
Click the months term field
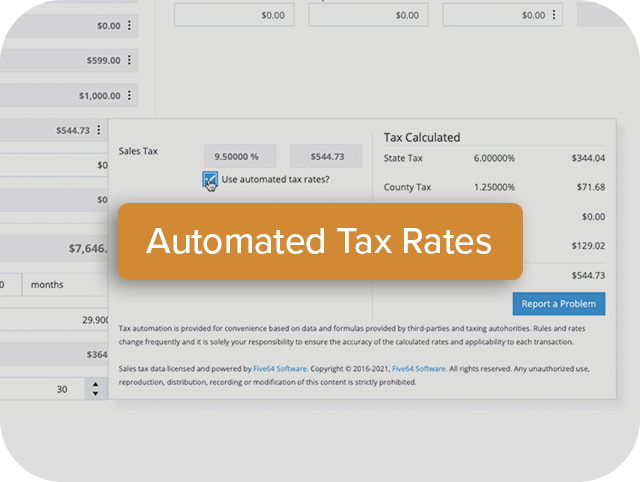click(62, 284)
